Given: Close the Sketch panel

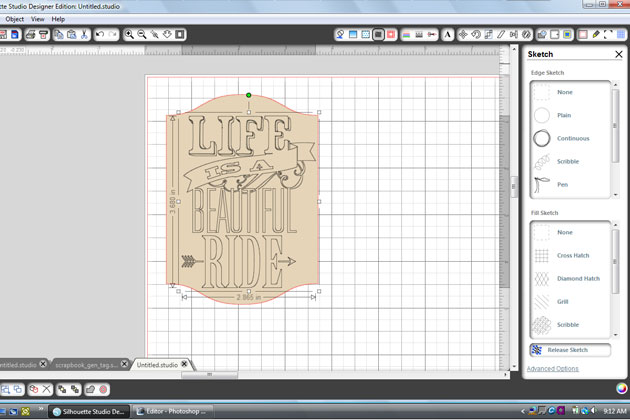Looking at the screenshot, I should click(x=619, y=54).
